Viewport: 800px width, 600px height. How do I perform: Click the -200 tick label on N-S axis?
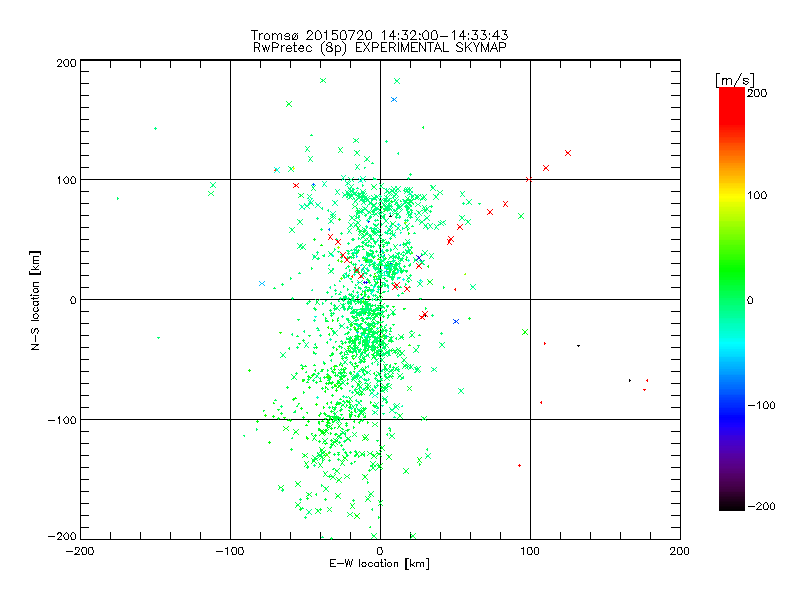point(62,536)
